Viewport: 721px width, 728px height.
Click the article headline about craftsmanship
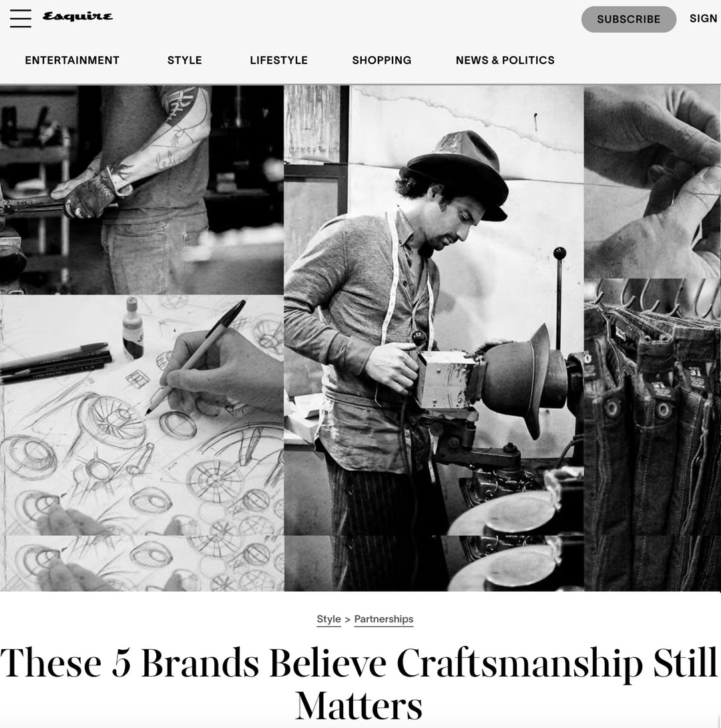coord(359,683)
